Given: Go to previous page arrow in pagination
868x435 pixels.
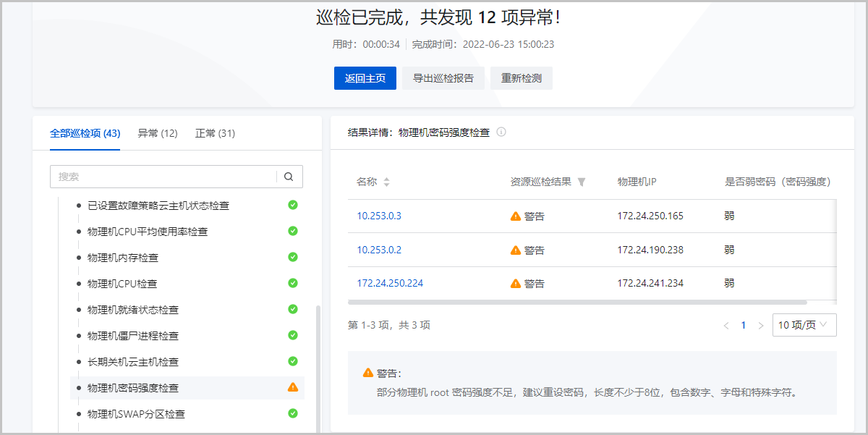Looking at the screenshot, I should pos(726,326).
